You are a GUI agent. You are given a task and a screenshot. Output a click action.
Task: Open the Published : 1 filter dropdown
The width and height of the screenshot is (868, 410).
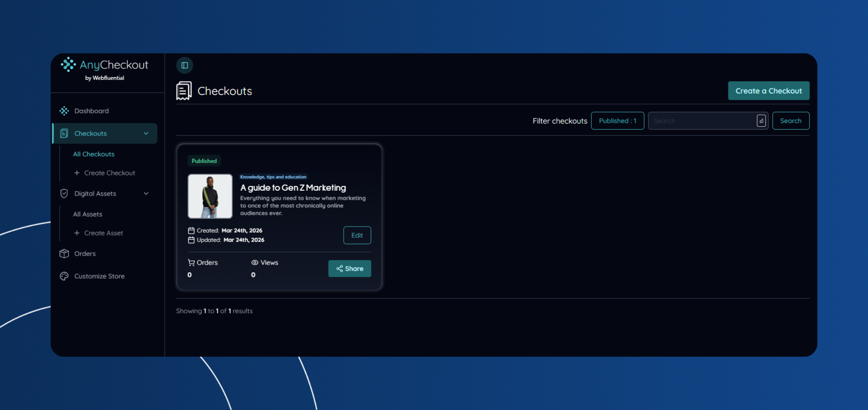pos(617,121)
